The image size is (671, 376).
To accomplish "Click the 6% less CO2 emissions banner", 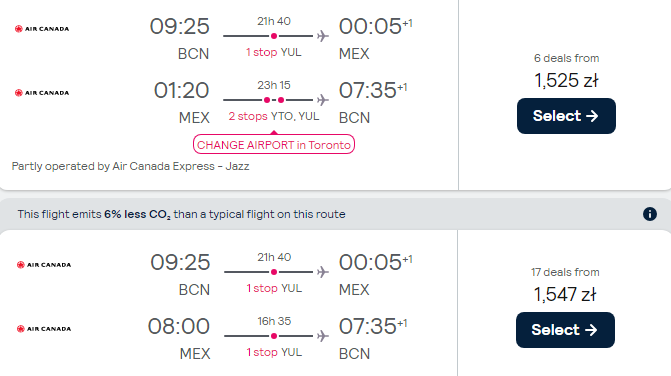I will (336, 214).
